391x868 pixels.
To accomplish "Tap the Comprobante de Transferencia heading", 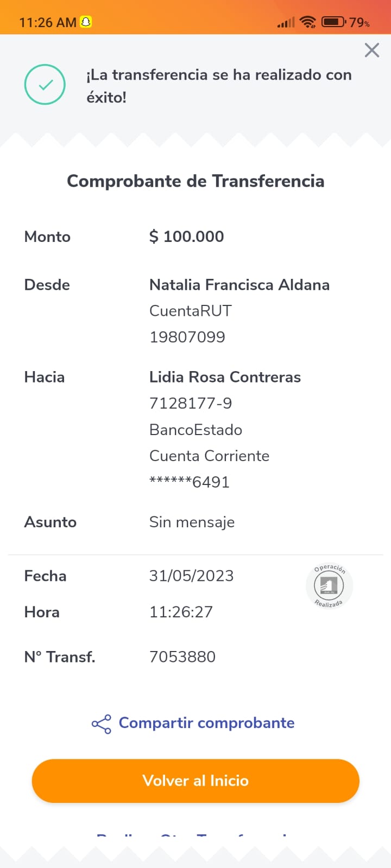I will click(195, 181).
